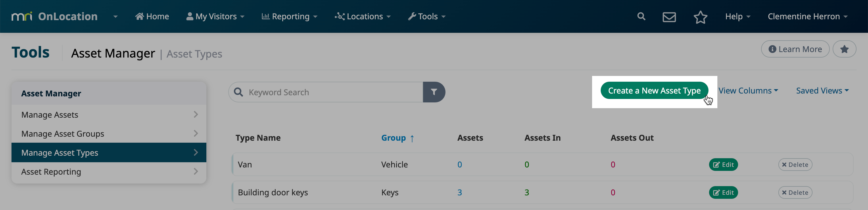The width and height of the screenshot is (868, 210).
Task: Open the Clementine Herron user menu
Action: [807, 16]
